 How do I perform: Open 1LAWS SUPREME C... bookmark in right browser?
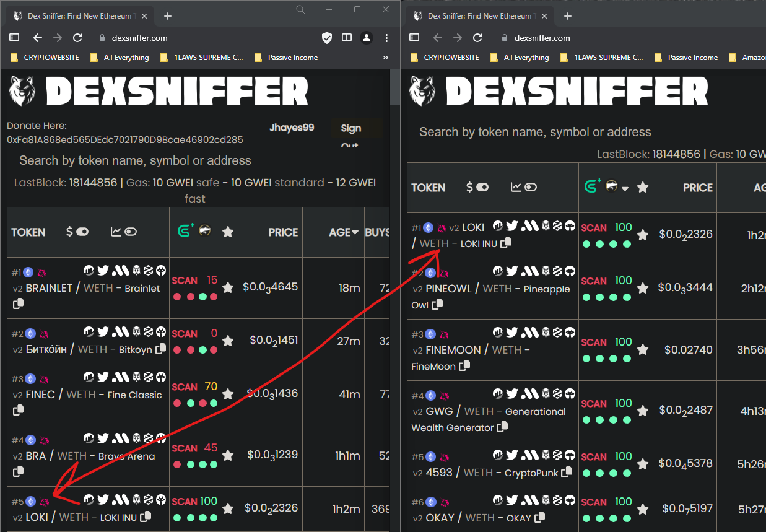(601, 58)
